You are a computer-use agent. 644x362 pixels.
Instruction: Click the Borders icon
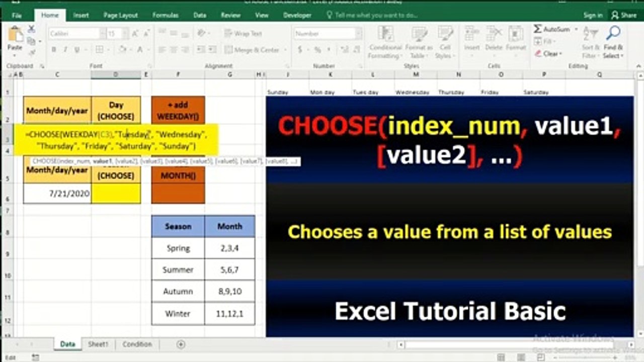coord(99,49)
